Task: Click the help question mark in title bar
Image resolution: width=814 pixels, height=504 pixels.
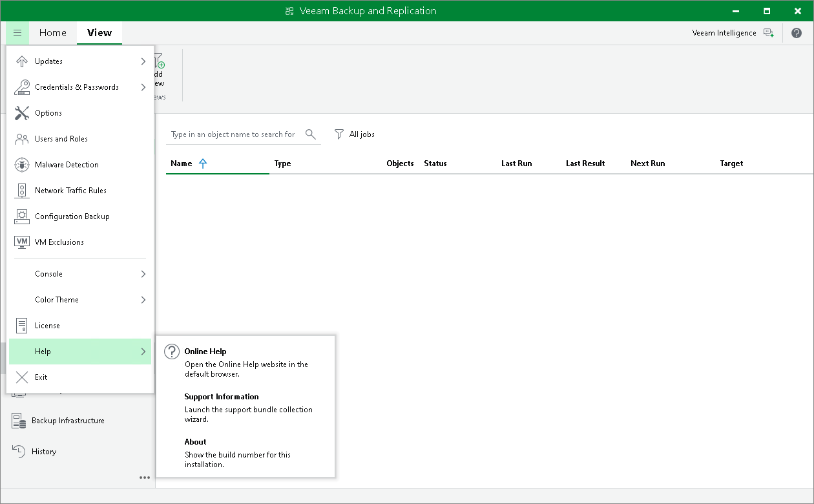Action: click(x=797, y=33)
